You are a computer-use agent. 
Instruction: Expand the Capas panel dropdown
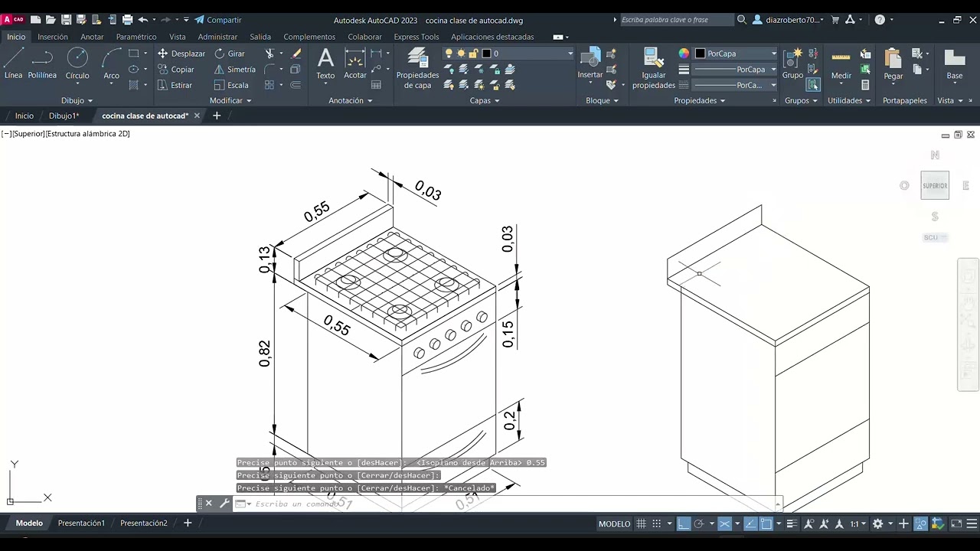(x=484, y=100)
